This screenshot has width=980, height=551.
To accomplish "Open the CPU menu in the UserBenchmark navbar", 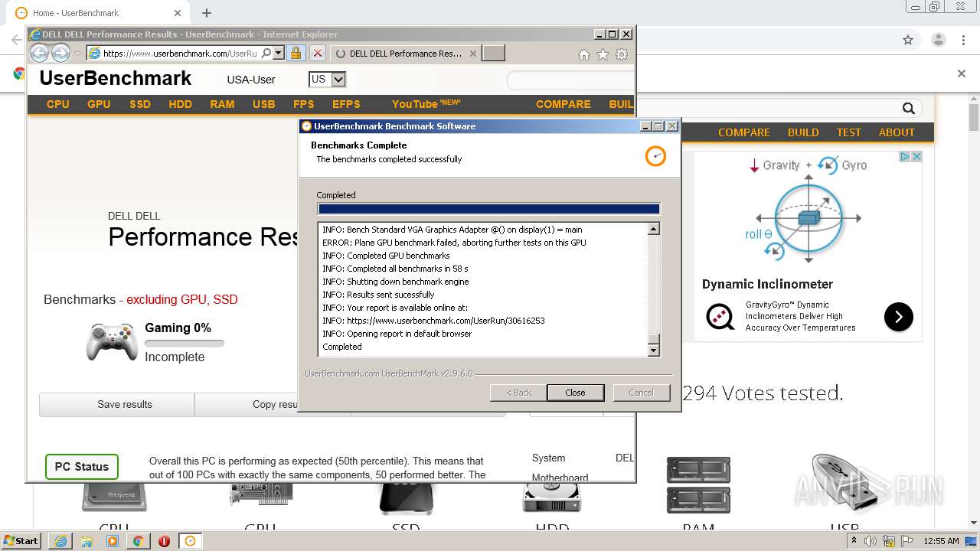I will tap(58, 104).
